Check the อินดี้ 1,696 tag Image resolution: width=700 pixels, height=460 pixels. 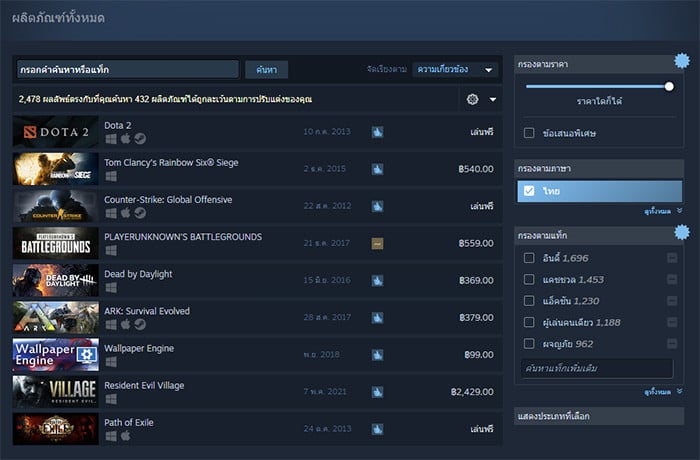(529, 258)
